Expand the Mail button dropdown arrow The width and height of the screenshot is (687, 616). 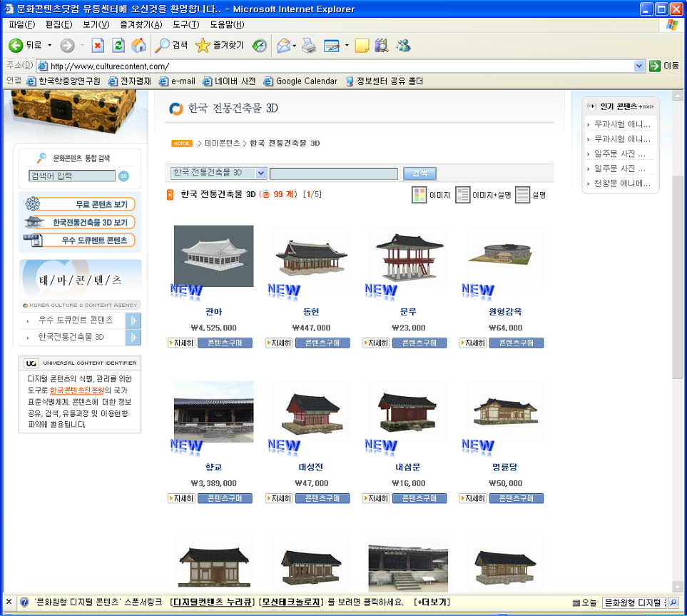click(295, 45)
